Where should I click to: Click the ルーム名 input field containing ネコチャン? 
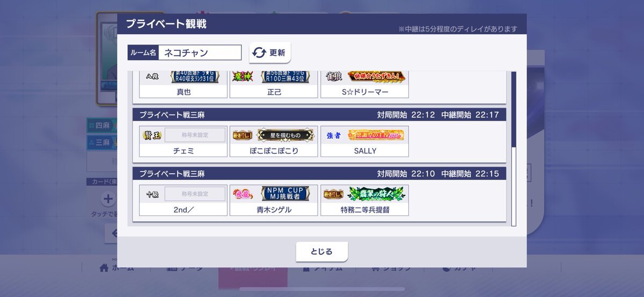tap(200, 53)
